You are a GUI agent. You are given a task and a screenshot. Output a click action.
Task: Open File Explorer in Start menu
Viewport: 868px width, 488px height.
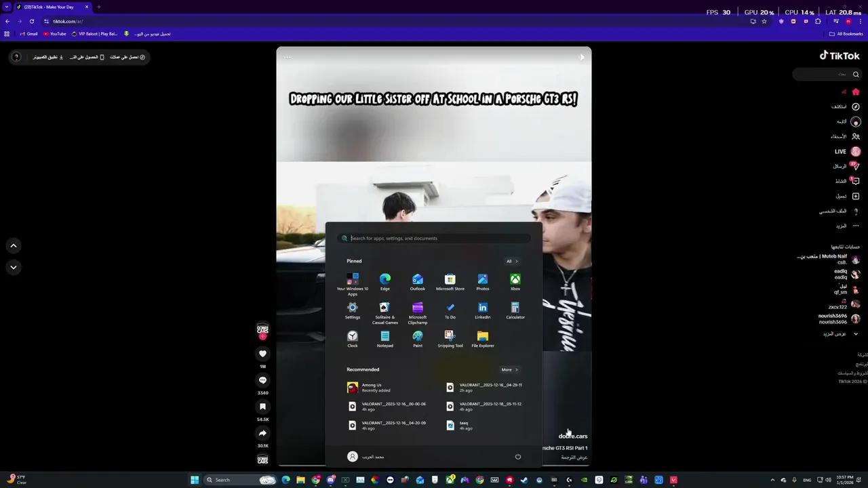pyautogui.click(x=483, y=339)
